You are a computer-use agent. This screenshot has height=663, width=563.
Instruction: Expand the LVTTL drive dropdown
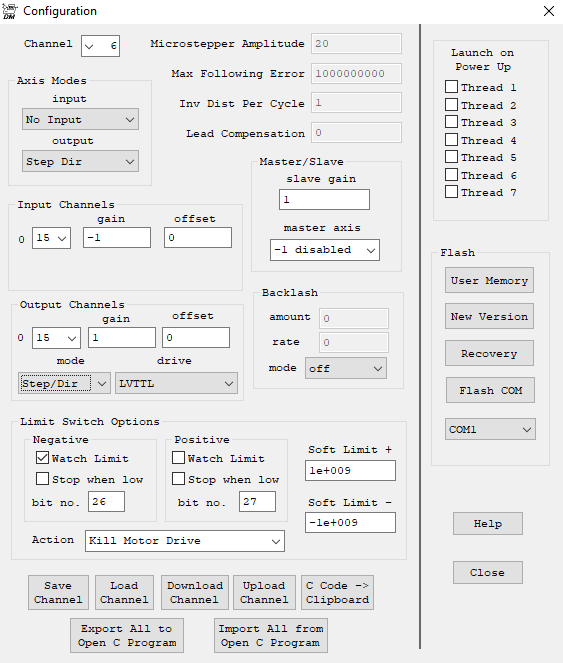coord(176,384)
